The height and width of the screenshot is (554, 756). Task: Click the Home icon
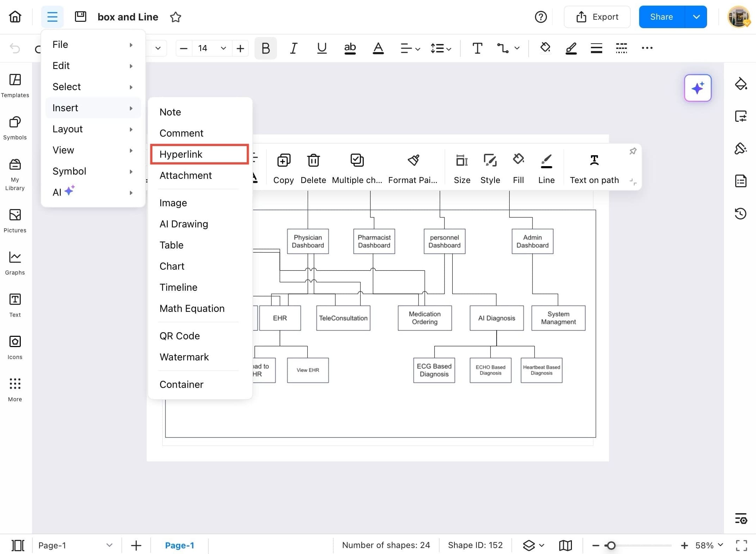pos(15,17)
